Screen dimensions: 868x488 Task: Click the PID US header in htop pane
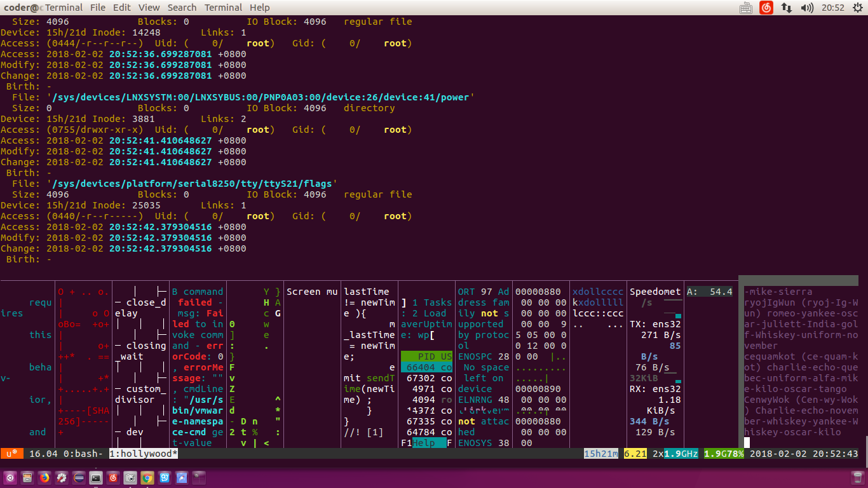coord(426,356)
